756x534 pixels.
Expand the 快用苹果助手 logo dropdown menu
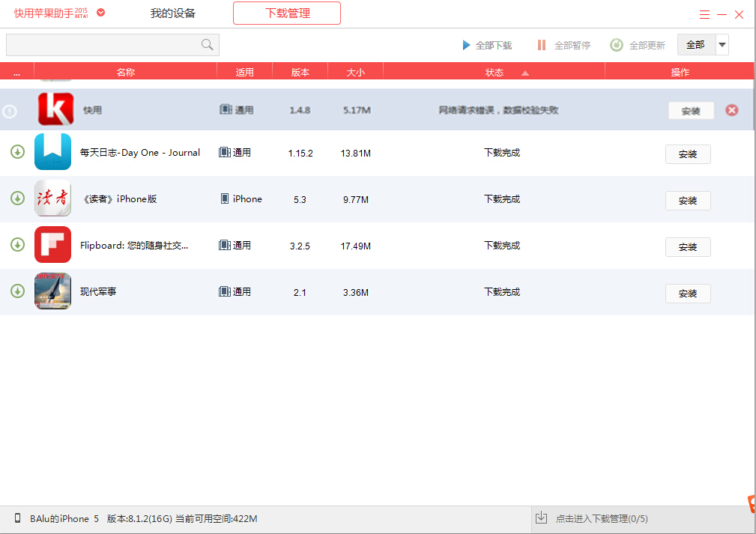click(101, 13)
